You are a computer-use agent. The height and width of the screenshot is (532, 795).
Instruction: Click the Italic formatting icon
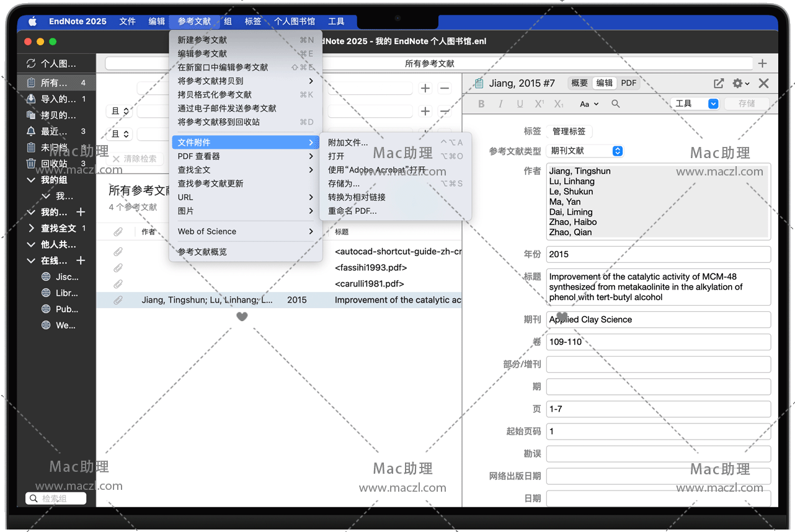(500, 104)
